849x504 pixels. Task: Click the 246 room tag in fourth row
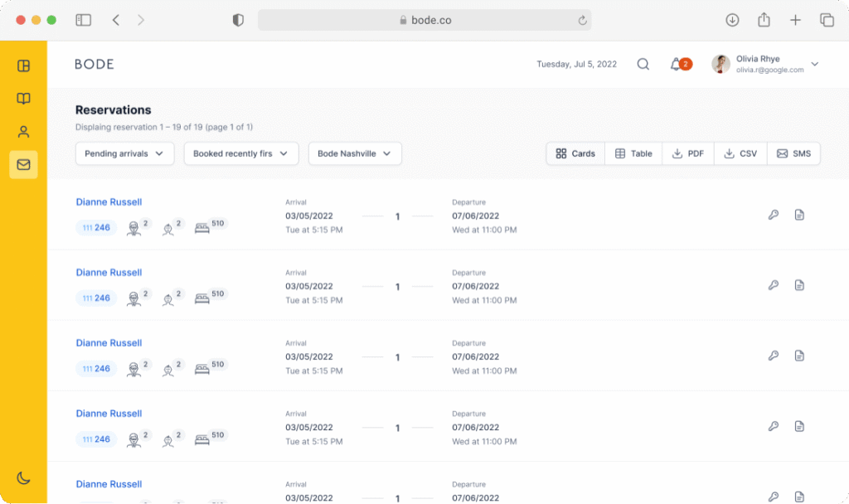point(96,439)
